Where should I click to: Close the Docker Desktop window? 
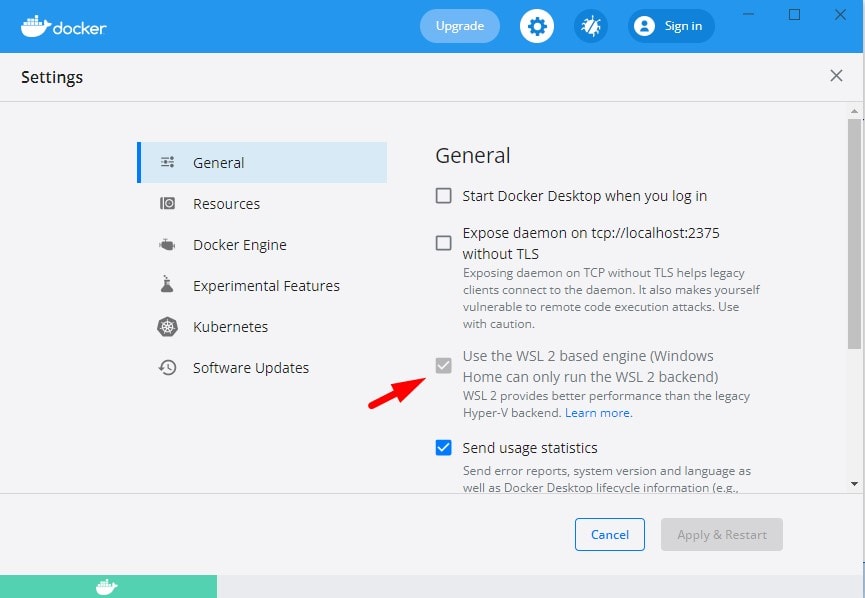[x=840, y=14]
